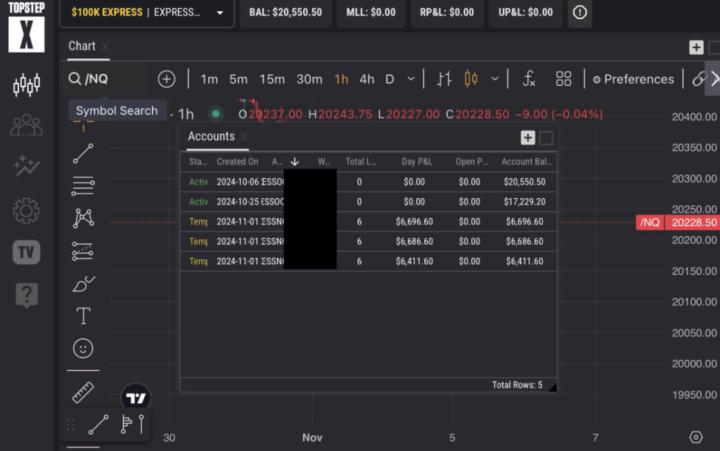
Task: Select the pattern XABCD drawing tool
Action: click(x=83, y=218)
